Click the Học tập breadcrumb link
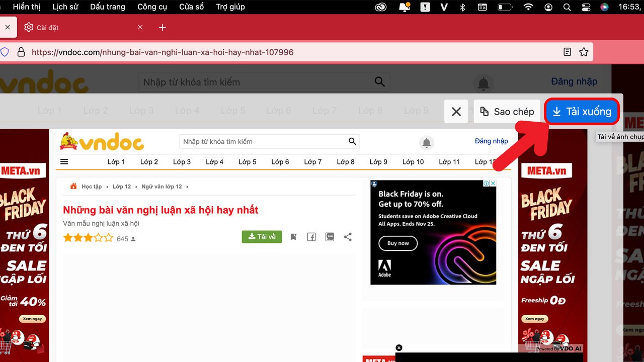 92,187
